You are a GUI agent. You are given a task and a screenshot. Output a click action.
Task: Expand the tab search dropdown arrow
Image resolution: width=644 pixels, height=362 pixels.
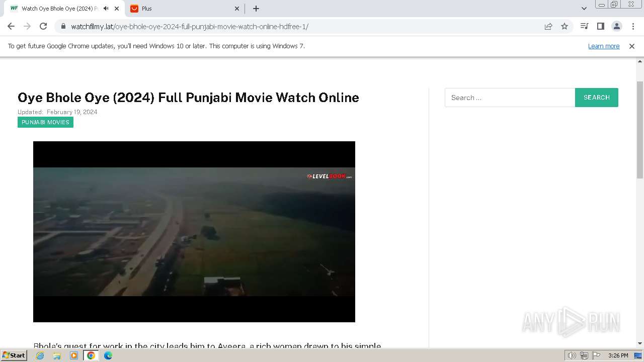tap(584, 9)
